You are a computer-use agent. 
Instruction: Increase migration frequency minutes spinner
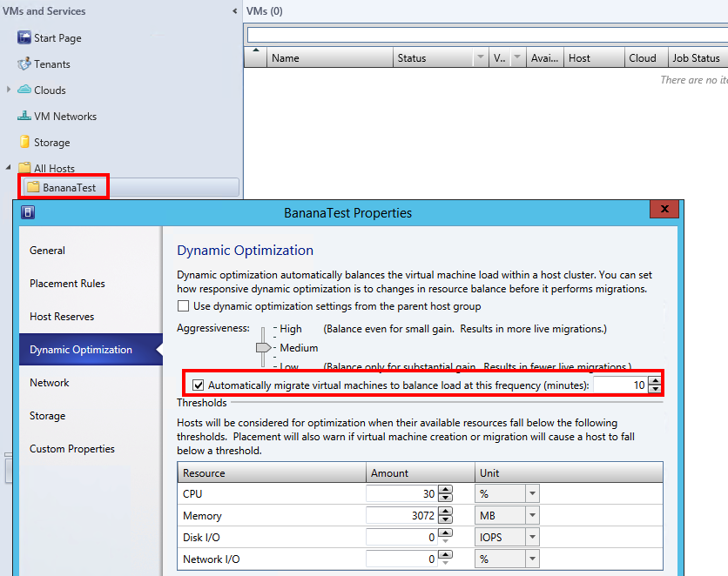[x=655, y=381]
